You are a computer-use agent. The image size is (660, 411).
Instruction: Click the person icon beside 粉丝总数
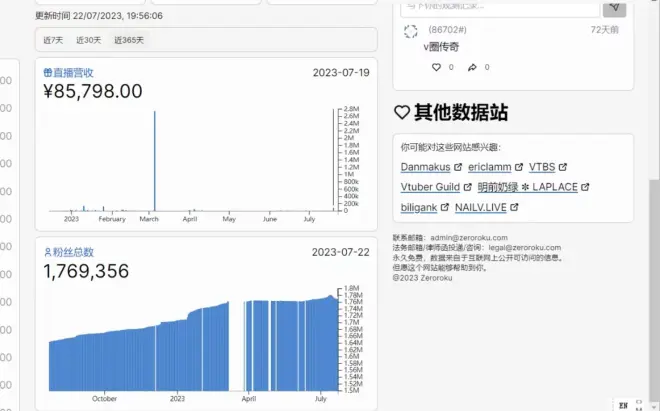[x=47, y=252]
